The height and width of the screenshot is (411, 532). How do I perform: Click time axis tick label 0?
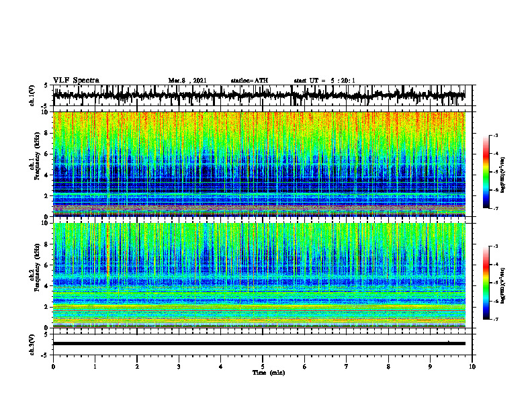click(x=53, y=367)
